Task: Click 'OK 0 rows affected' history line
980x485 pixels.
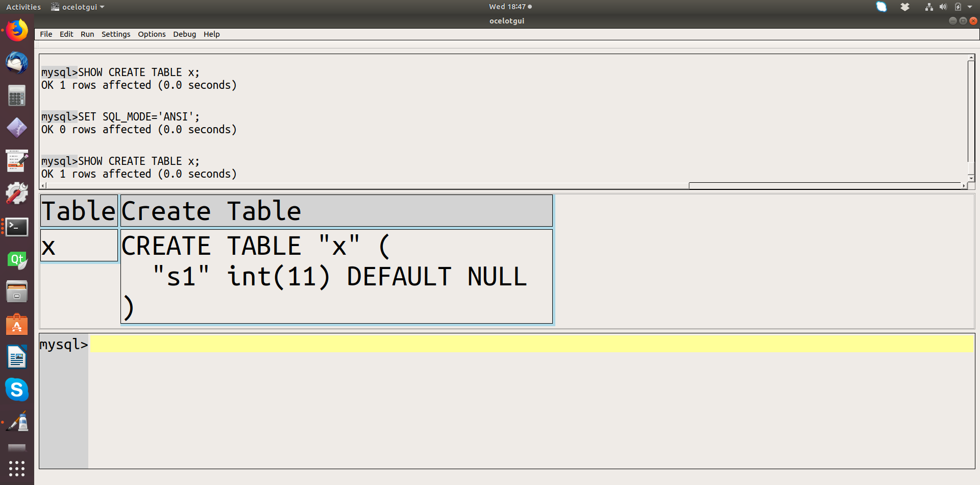Action: click(139, 130)
